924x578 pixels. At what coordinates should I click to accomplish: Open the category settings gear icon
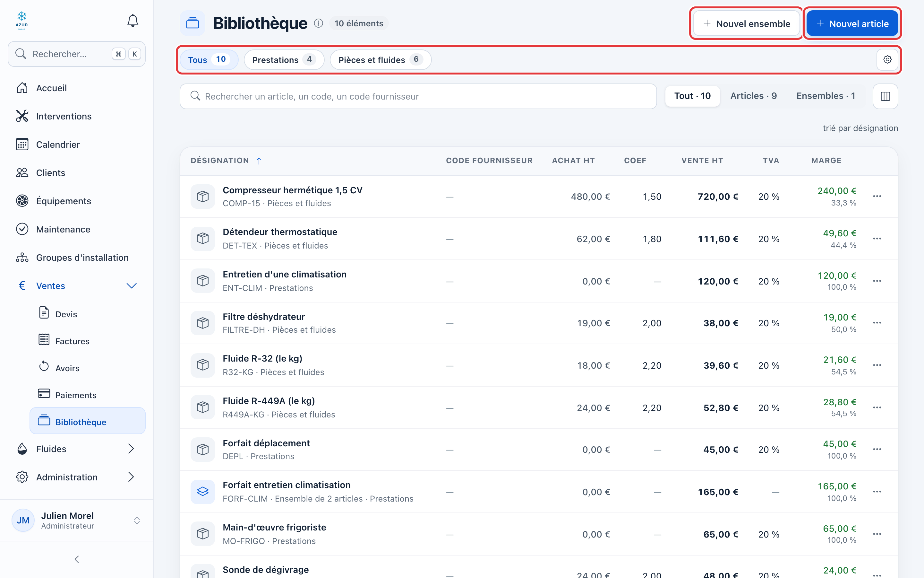pyautogui.click(x=887, y=60)
